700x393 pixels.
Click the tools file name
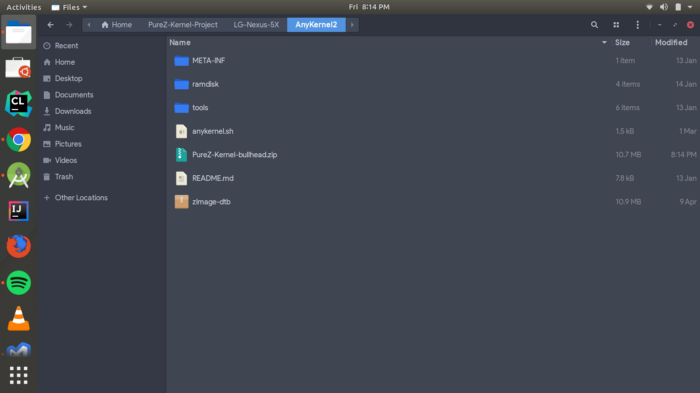click(x=200, y=108)
